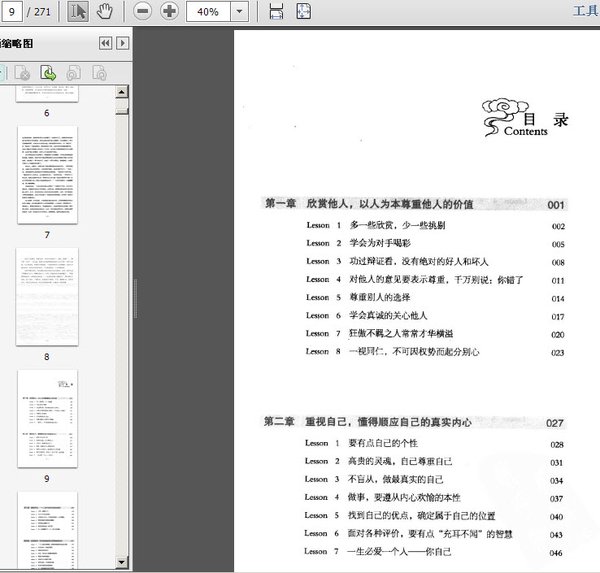Select page 10 thumbnail at bottom
Viewport: 600px width, 573px height.
[47, 530]
